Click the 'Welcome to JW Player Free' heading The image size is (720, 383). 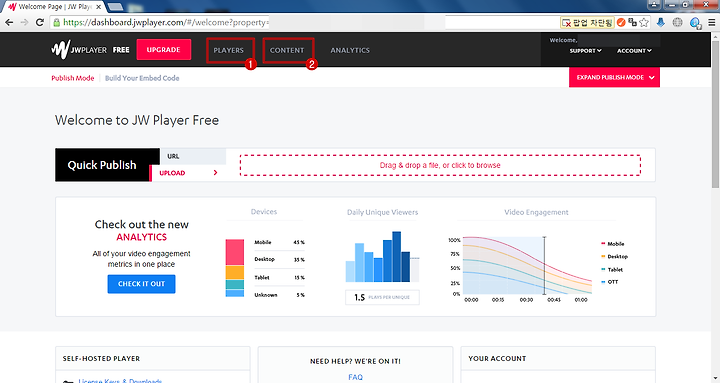click(137, 120)
